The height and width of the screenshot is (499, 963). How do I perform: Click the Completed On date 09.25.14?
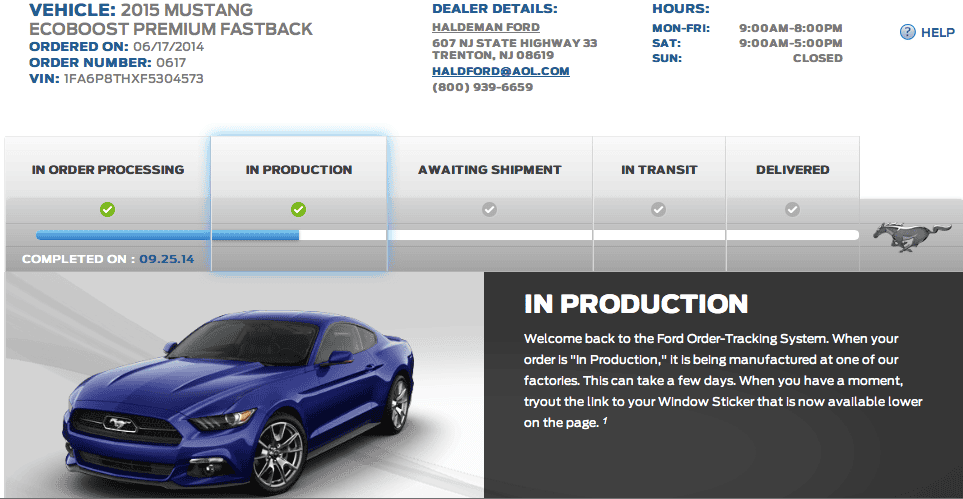point(166,259)
